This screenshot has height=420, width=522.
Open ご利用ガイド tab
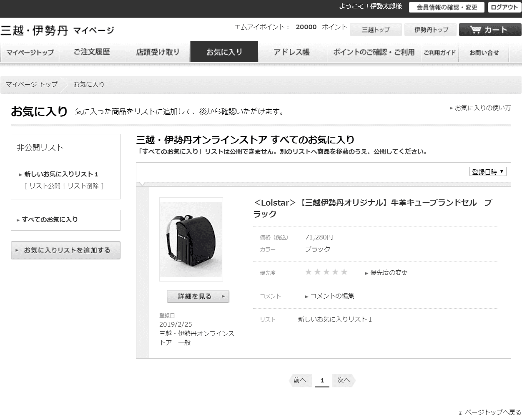439,52
